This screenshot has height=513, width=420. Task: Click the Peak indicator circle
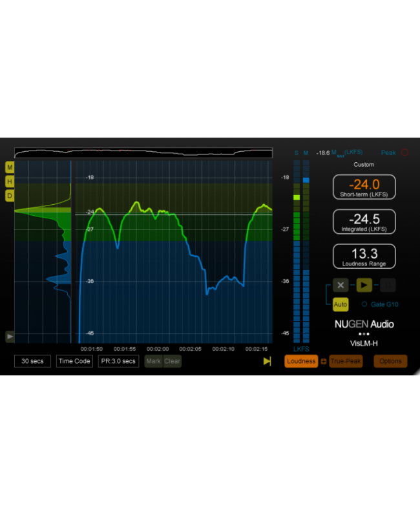coord(404,152)
